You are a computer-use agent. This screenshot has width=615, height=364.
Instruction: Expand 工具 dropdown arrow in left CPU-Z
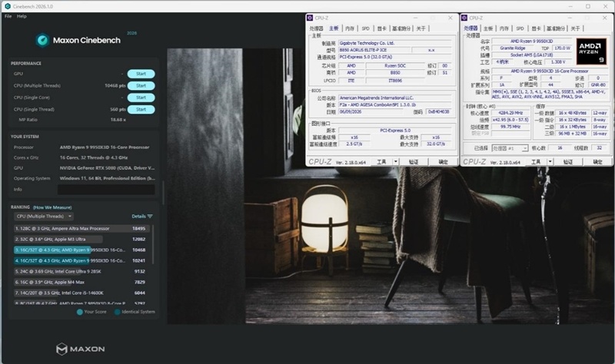click(x=396, y=162)
